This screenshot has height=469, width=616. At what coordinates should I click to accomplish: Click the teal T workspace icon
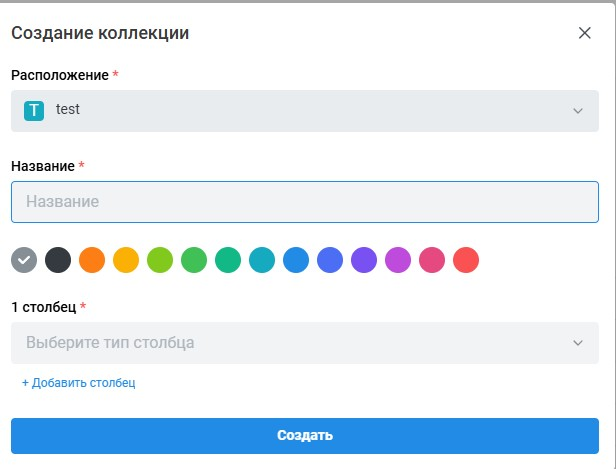click(34, 110)
